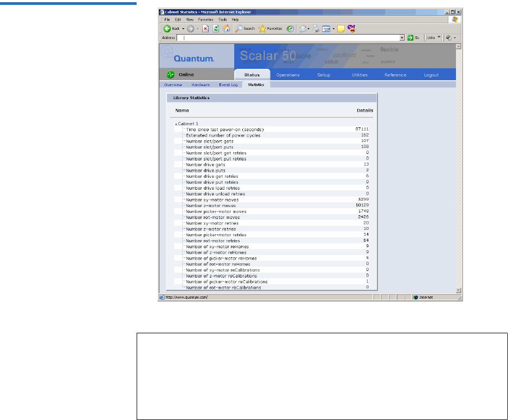Switch to the Operations tab
This screenshot has height=420, width=508.
pos(288,75)
